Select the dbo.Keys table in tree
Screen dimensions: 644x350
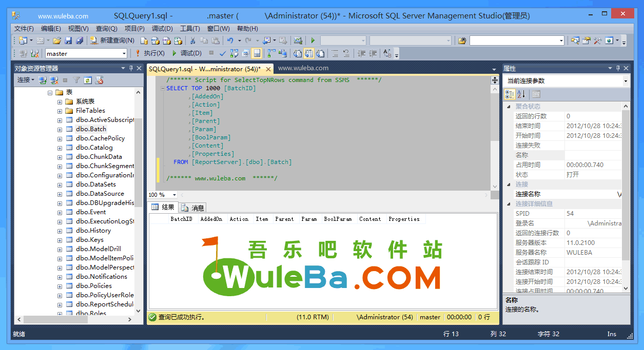tap(89, 240)
